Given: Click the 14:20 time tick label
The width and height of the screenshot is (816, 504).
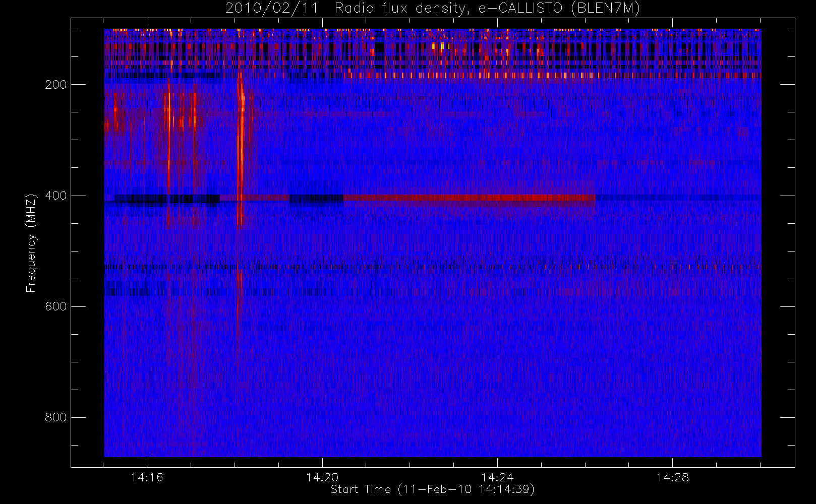Looking at the screenshot, I should pos(322,477).
